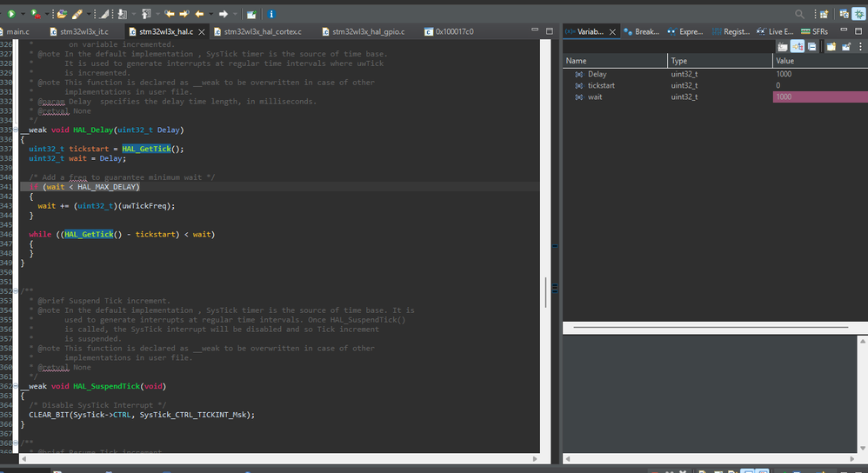This screenshot has width=868, height=473.
Task: Toggle Show Logical Structure in Variables view
Action: coord(797,46)
